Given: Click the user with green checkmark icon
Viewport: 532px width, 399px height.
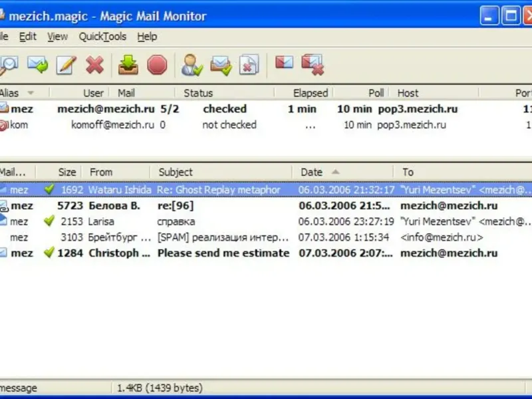Looking at the screenshot, I should tap(192, 65).
